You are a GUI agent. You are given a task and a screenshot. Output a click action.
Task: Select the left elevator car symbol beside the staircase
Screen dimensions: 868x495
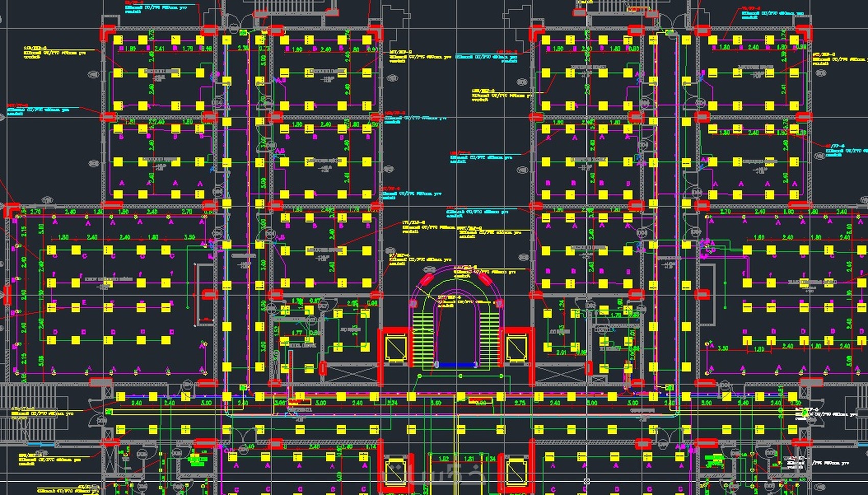click(x=396, y=349)
